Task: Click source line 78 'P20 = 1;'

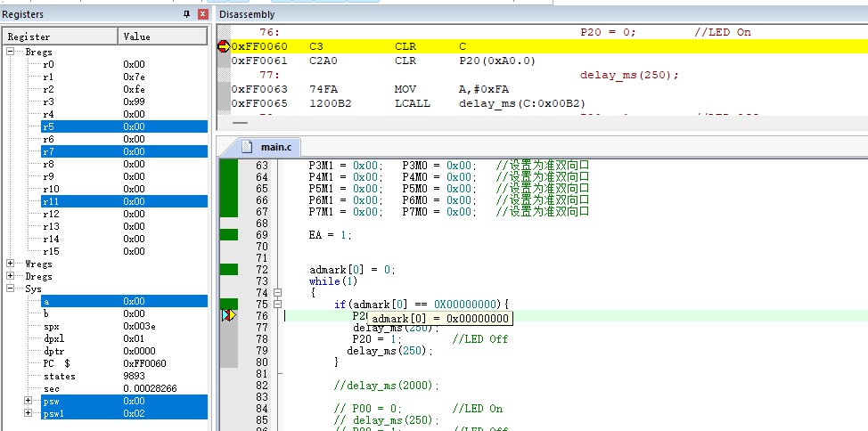Action: click(x=376, y=338)
